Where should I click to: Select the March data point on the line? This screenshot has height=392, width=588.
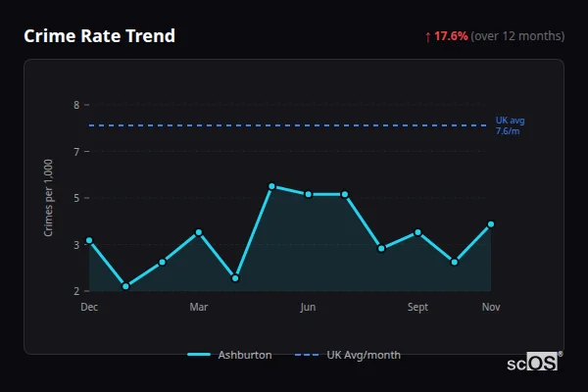pos(199,232)
